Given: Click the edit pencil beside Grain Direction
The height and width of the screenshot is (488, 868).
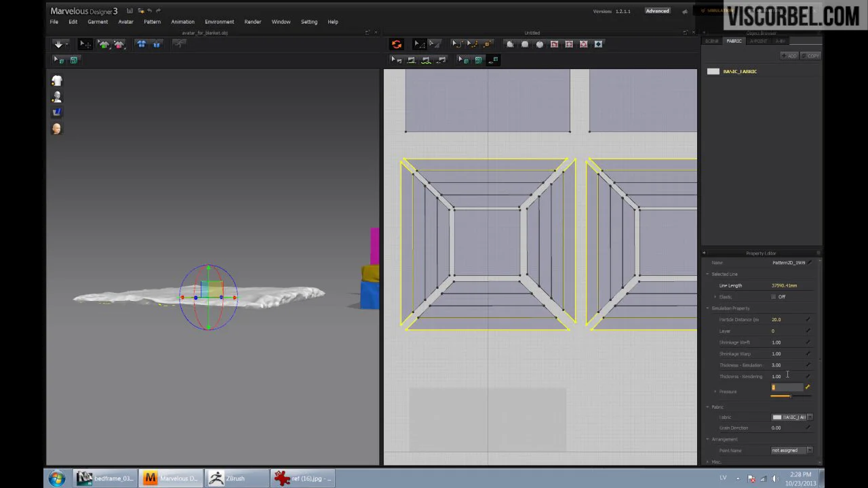Looking at the screenshot, I should point(808,428).
